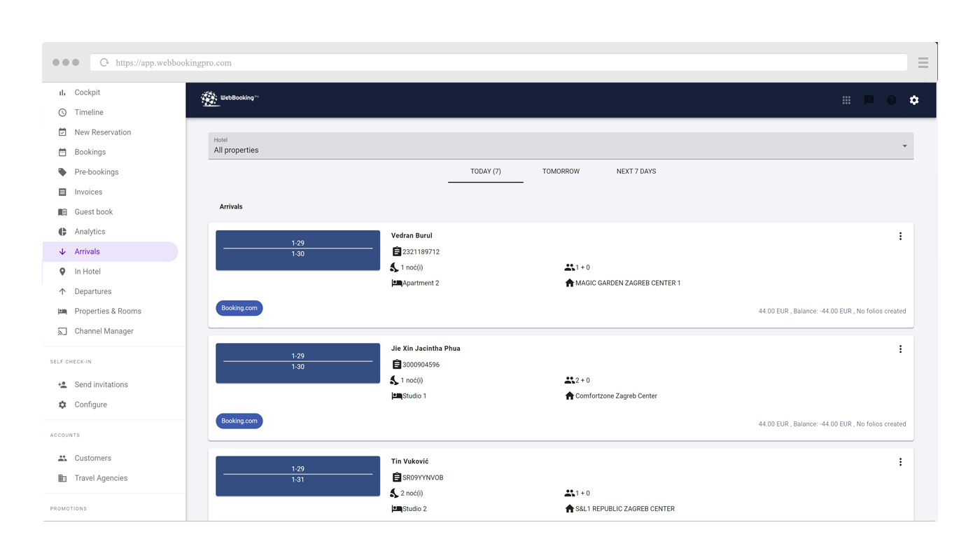Open the help question mark icon
The height and width of the screenshot is (560, 980).
(x=891, y=100)
